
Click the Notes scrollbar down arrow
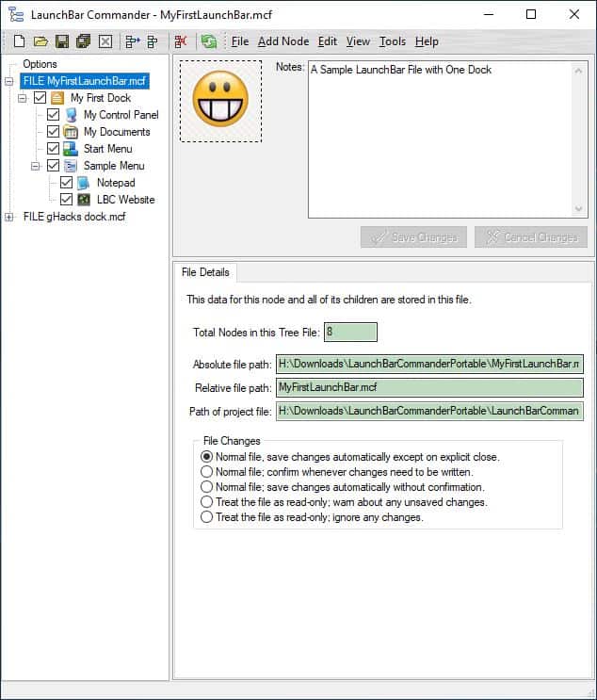(x=579, y=209)
